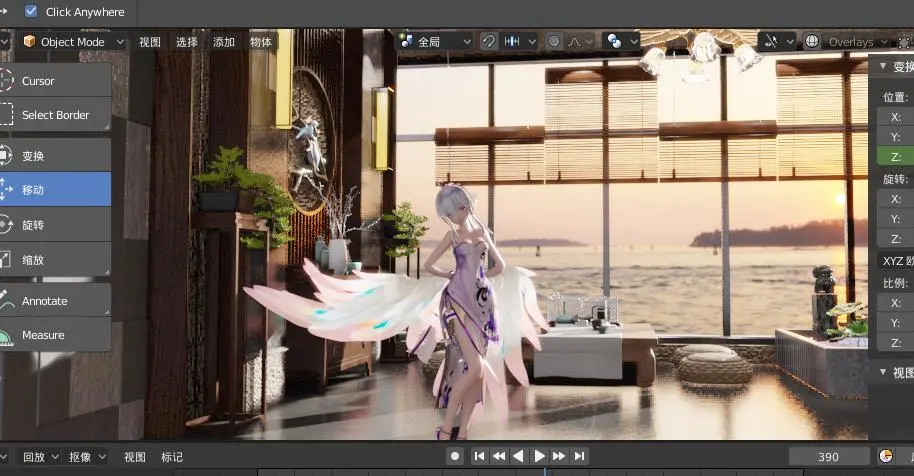Viewport: 914px width, 476px height.
Task: Click the auto-keying record button
Action: coord(455,456)
